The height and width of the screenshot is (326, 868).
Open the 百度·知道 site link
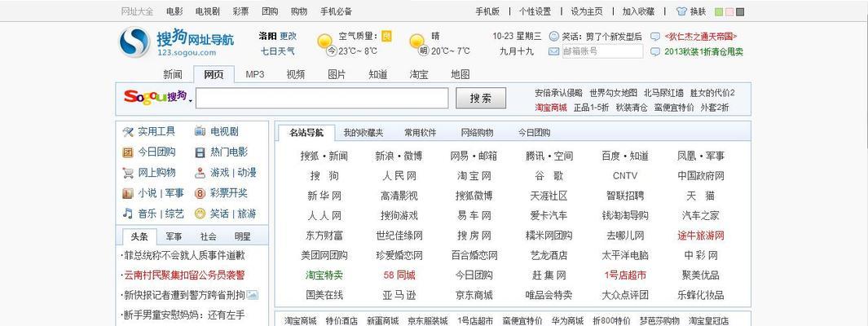coord(625,156)
